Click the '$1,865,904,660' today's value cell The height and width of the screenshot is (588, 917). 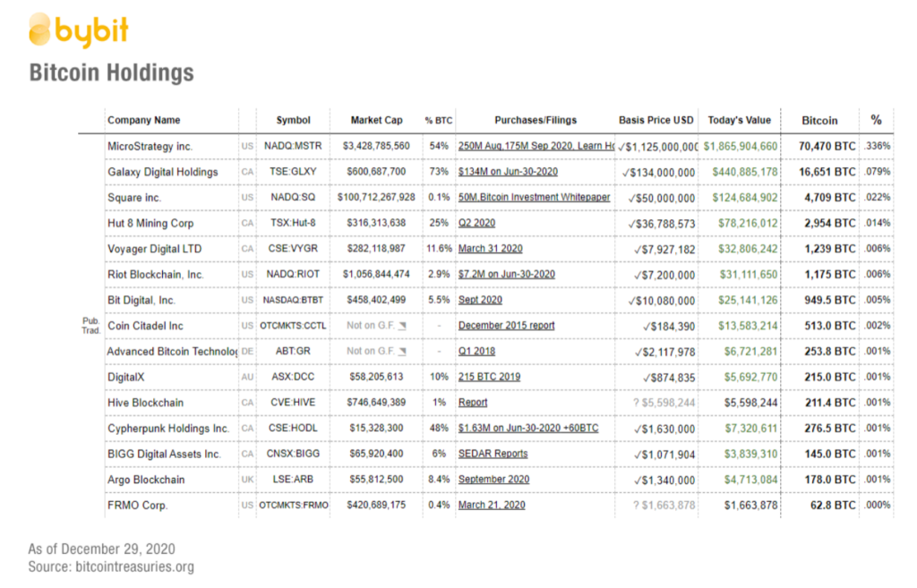(741, 147)
